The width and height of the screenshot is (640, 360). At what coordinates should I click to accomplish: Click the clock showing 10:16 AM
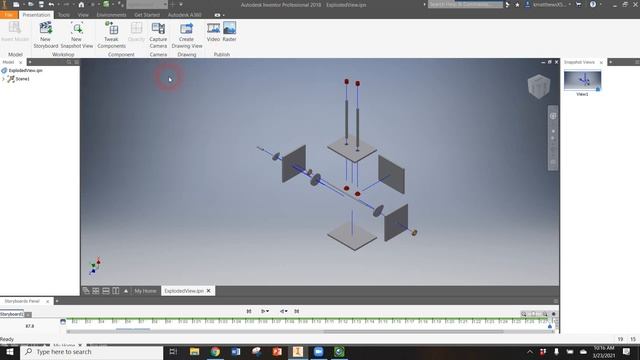tap(604, 348)
